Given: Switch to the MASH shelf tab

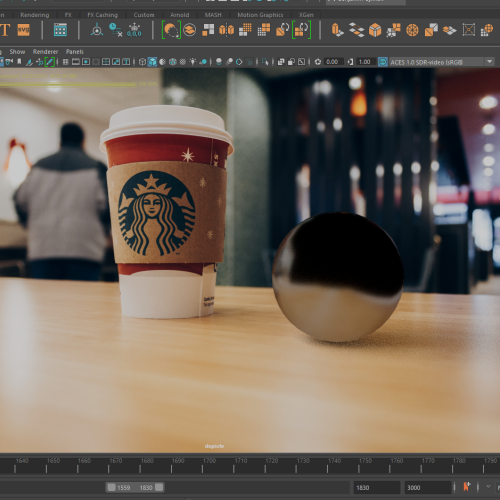Looking at the screenshot, I should [x=213, y=15].
